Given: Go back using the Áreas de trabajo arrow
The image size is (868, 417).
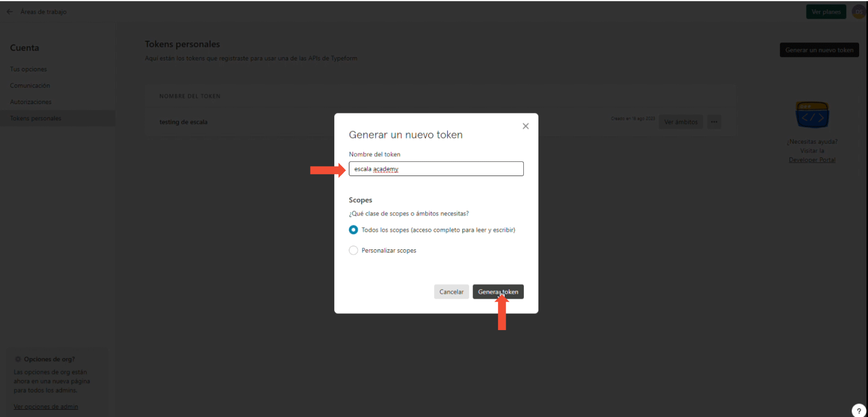Looking at the screenshot, I should click(9, 11).
